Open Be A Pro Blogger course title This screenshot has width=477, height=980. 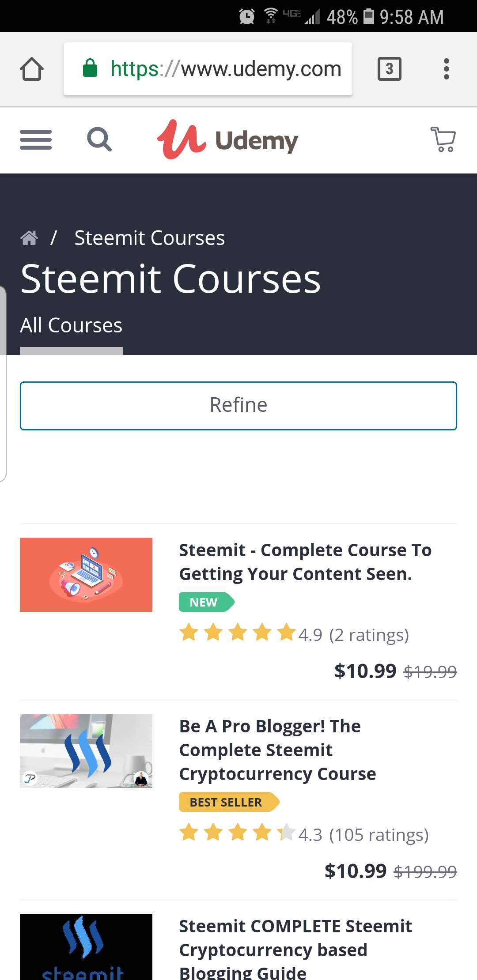coord(277,750)
